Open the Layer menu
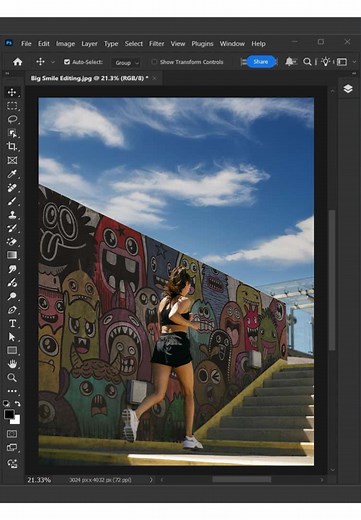Viewport: 361px width, 520px height. 89,44
